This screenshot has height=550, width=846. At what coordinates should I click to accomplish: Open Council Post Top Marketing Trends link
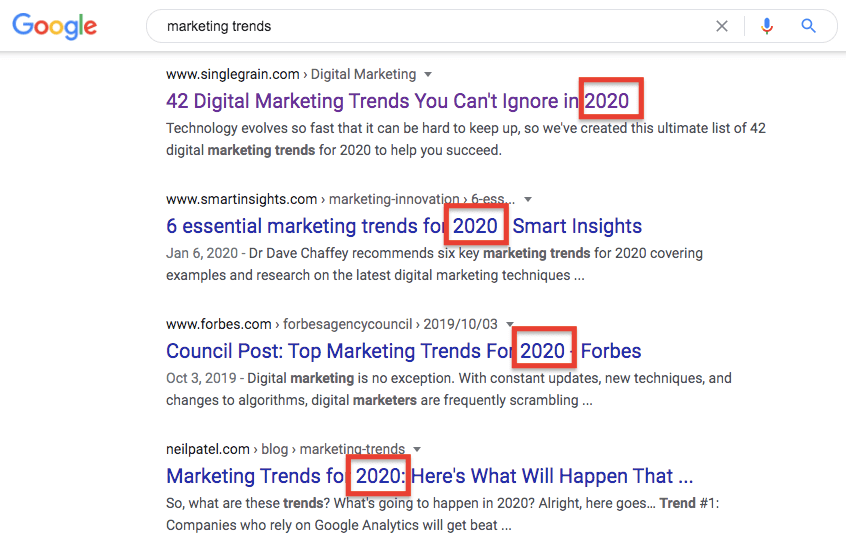click(404, 351)
